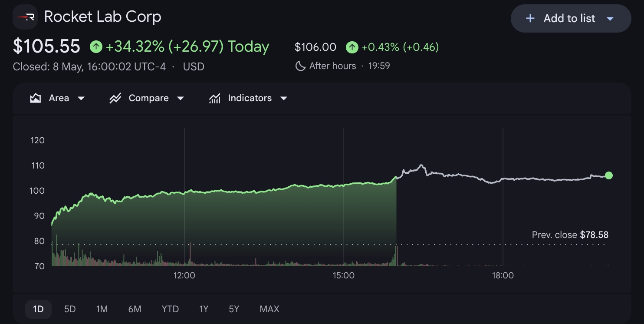Click the Rocket Lab Corp logo icon

click(x=25, y=17)
